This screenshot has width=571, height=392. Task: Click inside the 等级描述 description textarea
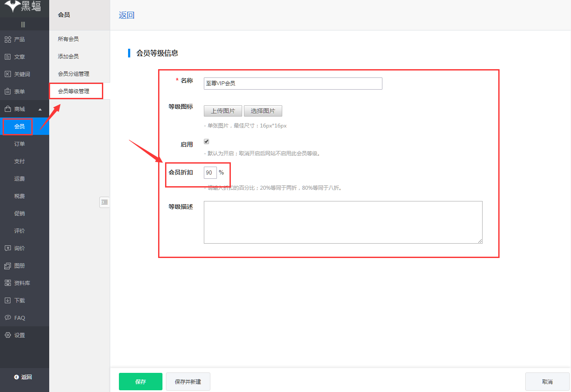tap(343, 222)
